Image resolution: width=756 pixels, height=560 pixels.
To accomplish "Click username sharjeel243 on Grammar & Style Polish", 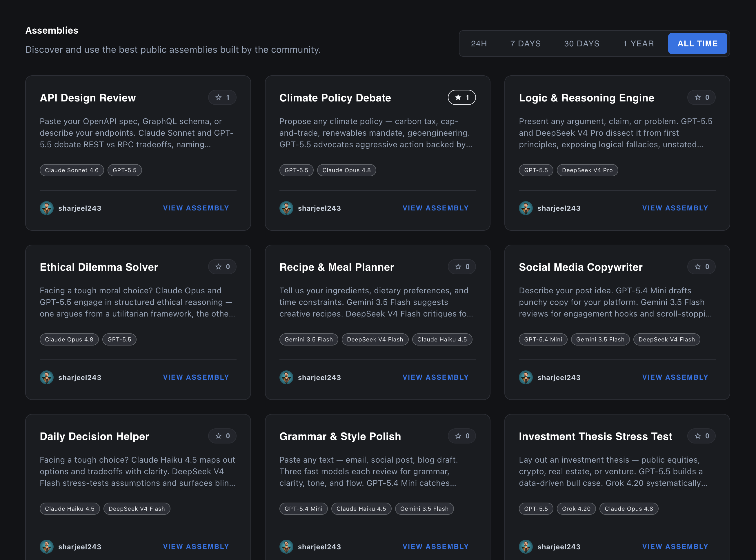I will point(319,546).
